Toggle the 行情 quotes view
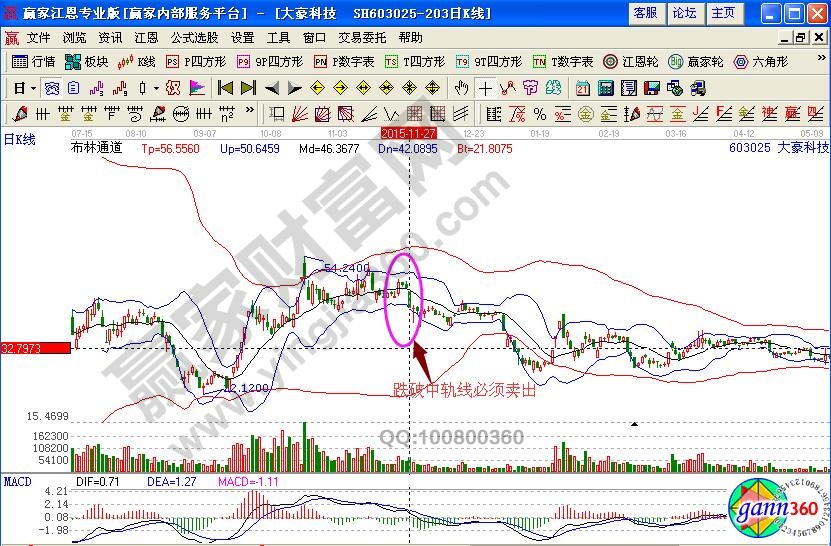Screen dimensions: 831x546 tap(34, 62)
